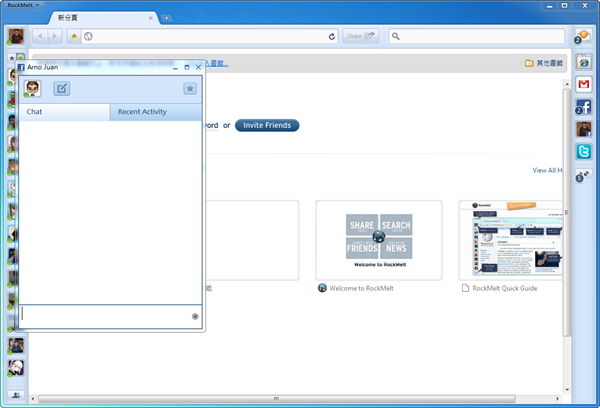The image size is (600, 408).
Task: Minimize the Arno Juan chat window
Action: 175,67
